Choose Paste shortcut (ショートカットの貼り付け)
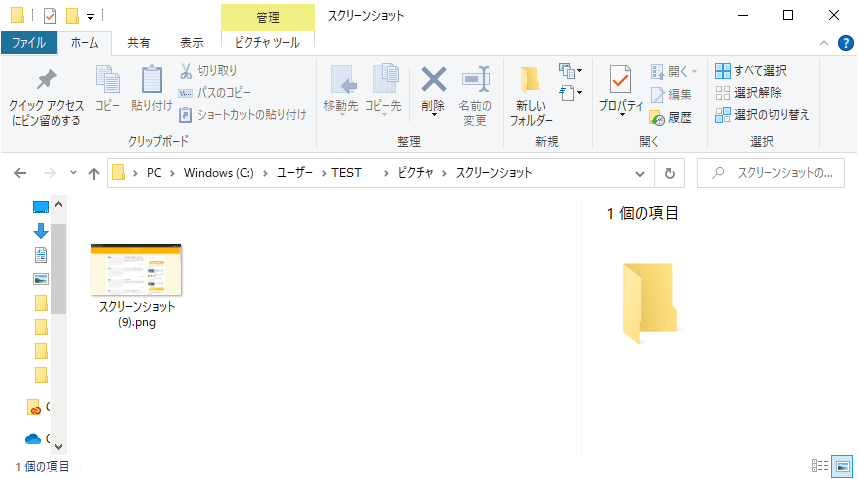 coord(243,114)
